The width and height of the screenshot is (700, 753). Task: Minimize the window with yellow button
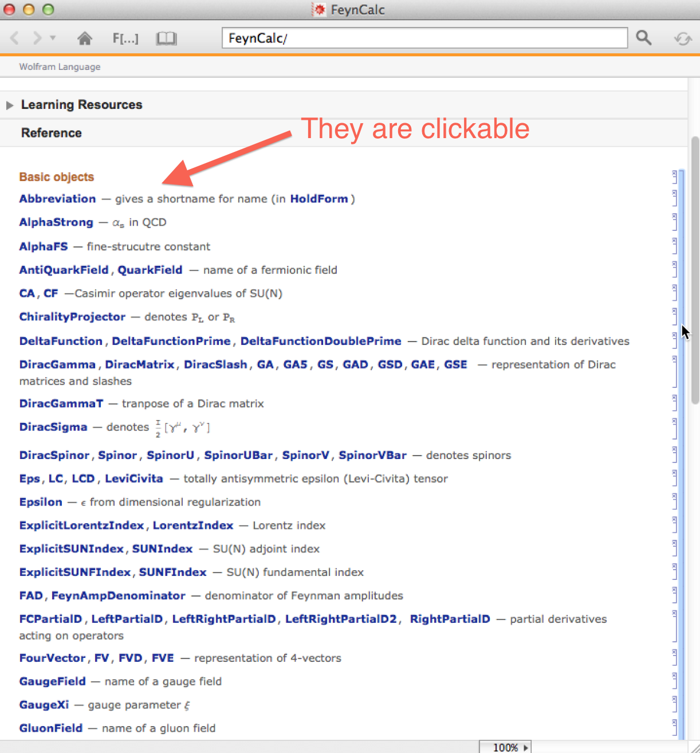click(x=29, y=10)
